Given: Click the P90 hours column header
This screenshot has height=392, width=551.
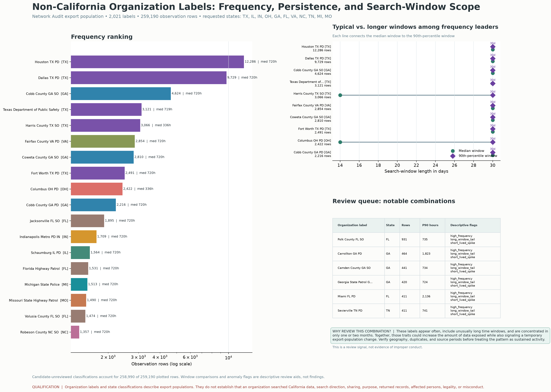Looking at the screenshot, I should coord(430,225).
